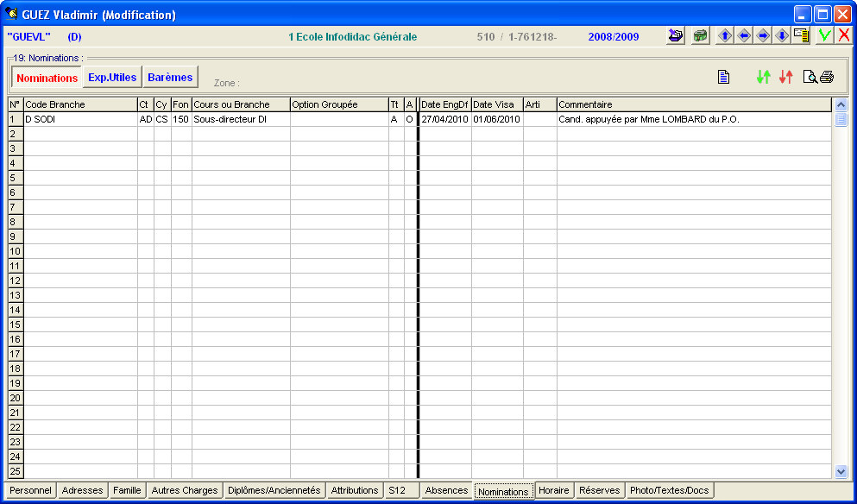Open the Autres Charges tab

click(185, 490)
